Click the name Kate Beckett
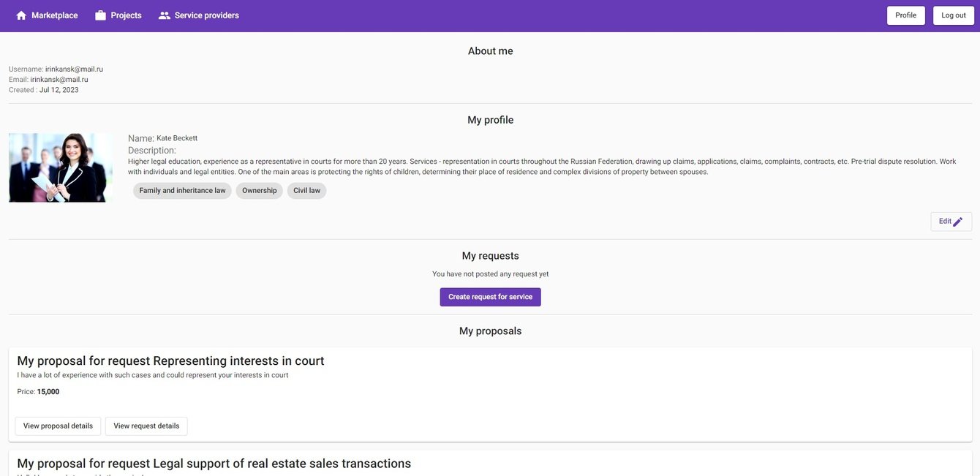The height and width of the screenshot is (476, 980). pos(177,138)
